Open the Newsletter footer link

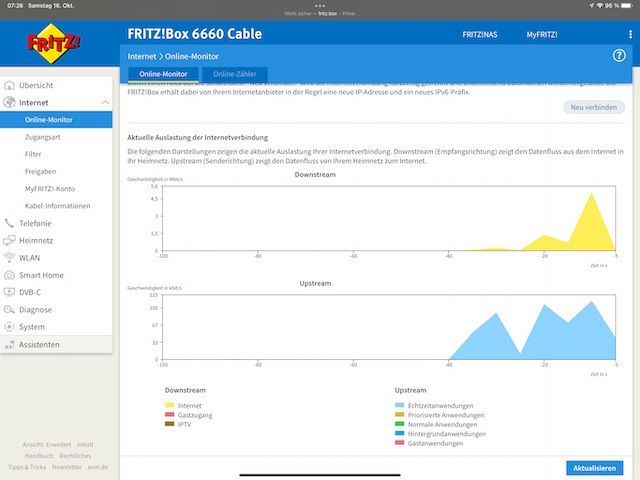(67, 467)
